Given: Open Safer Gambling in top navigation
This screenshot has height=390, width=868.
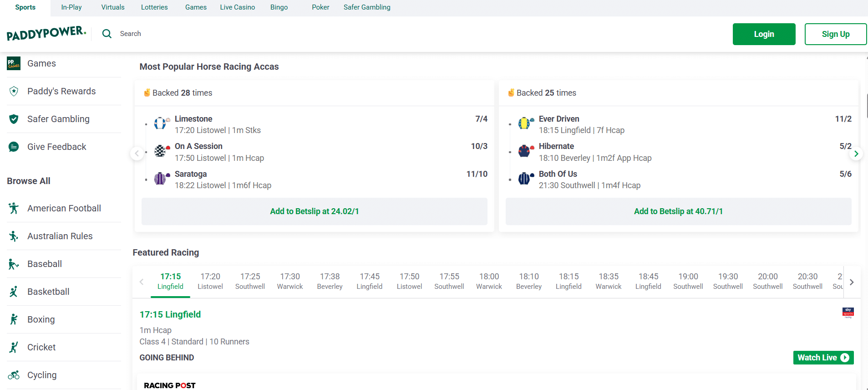Looking at the screenshot, I should (x=367, y=7).
